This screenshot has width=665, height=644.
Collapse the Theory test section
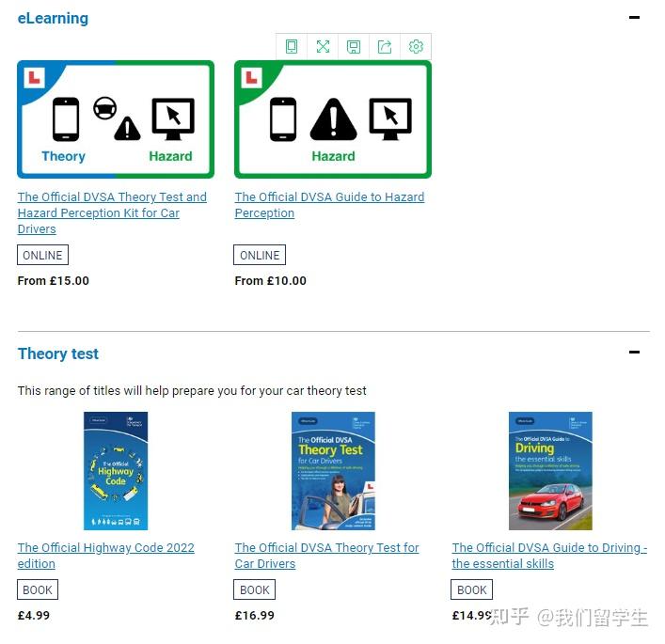634,352
